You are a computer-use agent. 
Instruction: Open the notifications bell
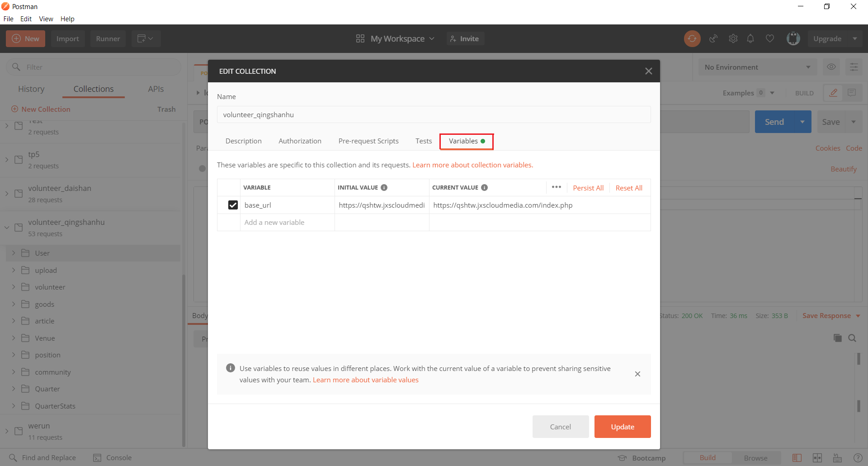pyautogui.click(x=750, y=39)
